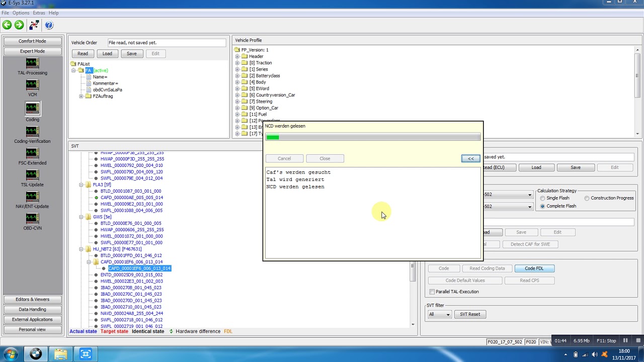Viewport: 644px width, 362px height.
Task: Open the Personal view section
Action: (x=32, y=329)
